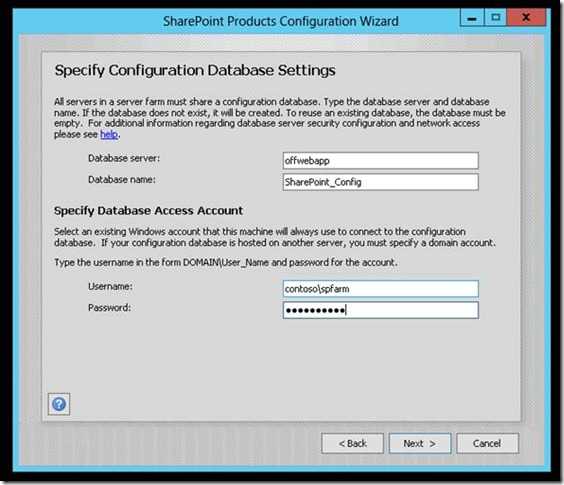This screenshot has width=564, height=485.
Task: Minimize the Configuration Wizard window
Action: pyautogui.click(x=472, y=17)
